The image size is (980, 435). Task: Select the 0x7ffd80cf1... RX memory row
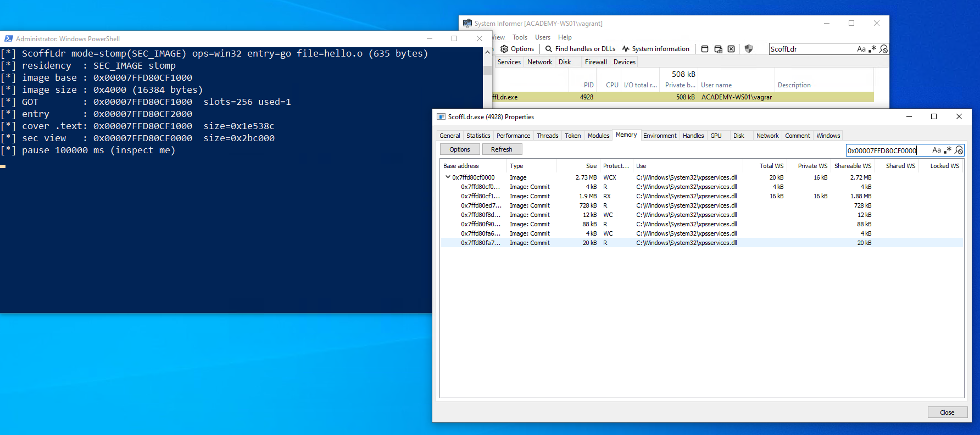[x=701, y=196]
